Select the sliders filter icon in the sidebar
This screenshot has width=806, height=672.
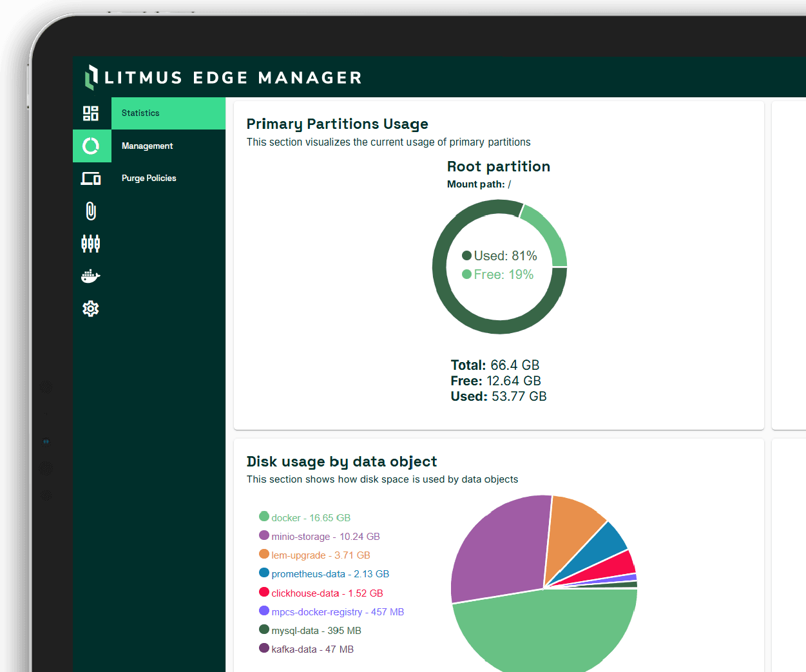91,244
